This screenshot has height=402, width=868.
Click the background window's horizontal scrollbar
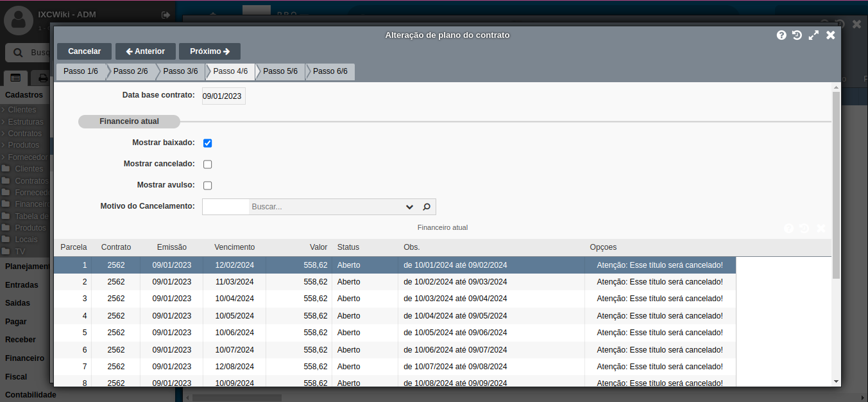click(237, 398)
